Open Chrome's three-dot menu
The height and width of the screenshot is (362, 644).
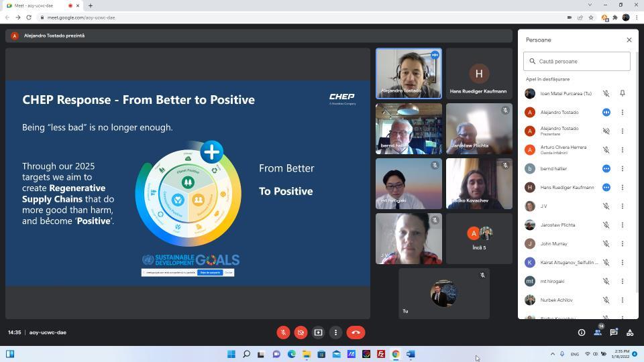click(637, 17)
